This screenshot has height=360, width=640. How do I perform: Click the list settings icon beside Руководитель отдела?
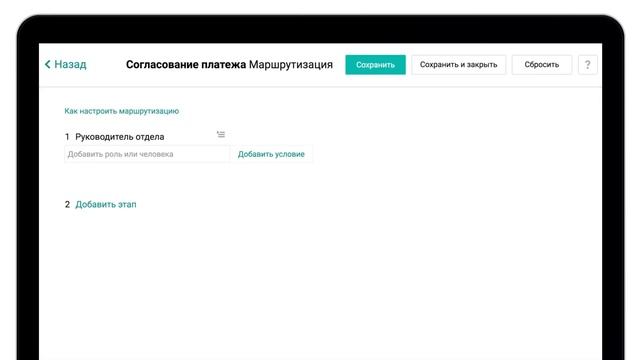221,134
